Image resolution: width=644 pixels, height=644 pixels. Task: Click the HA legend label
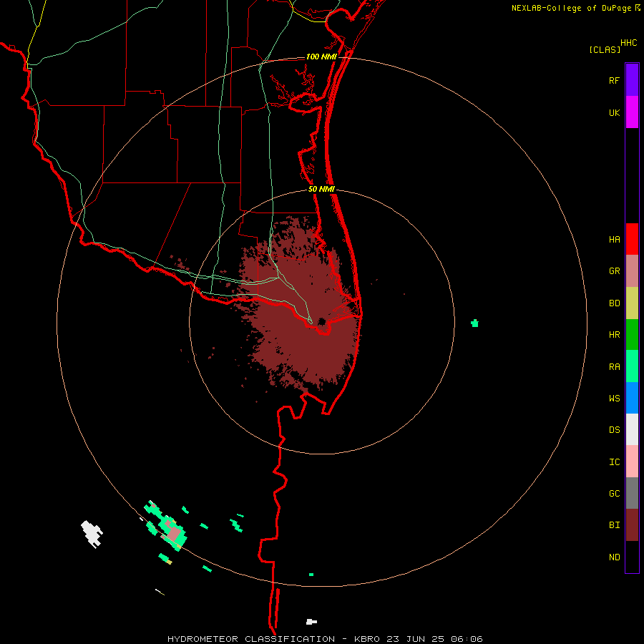[614, 240]
